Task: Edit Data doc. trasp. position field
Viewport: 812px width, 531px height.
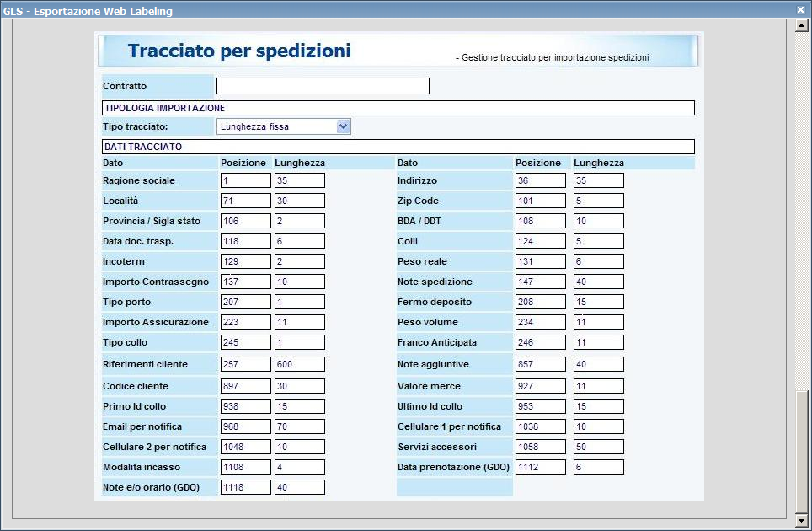Action: [245, 241]
